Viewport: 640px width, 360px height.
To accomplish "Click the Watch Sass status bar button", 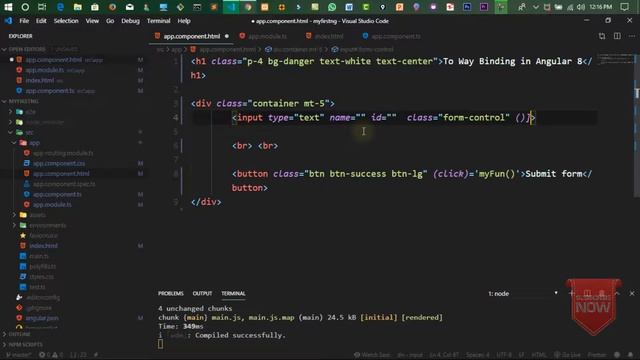I will [372, 355].
